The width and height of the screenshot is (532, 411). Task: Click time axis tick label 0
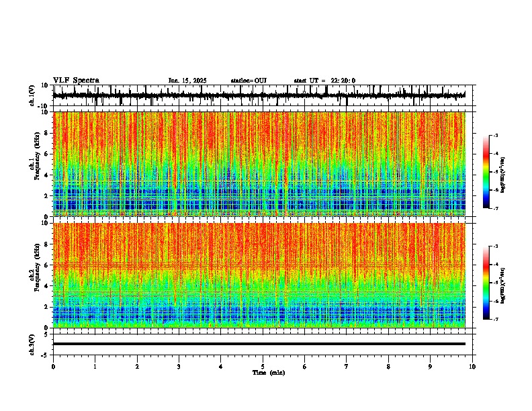point(53,367)
